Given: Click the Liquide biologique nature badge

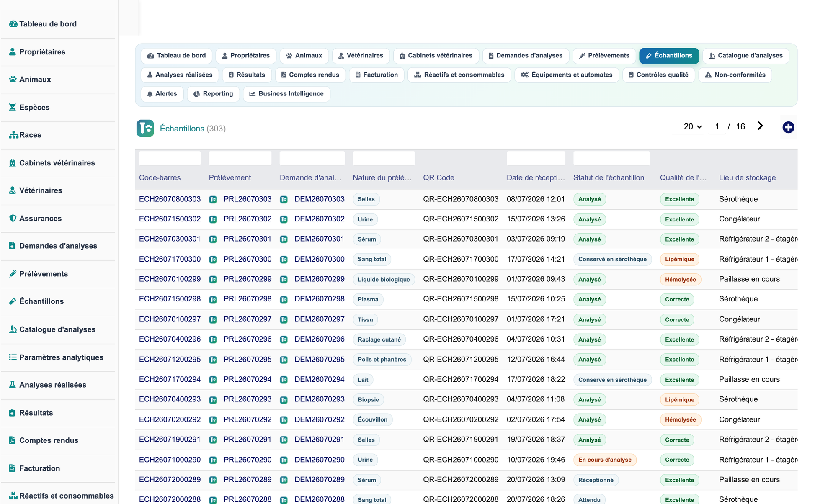Looking at the screenshot, I should click(384, 280).
